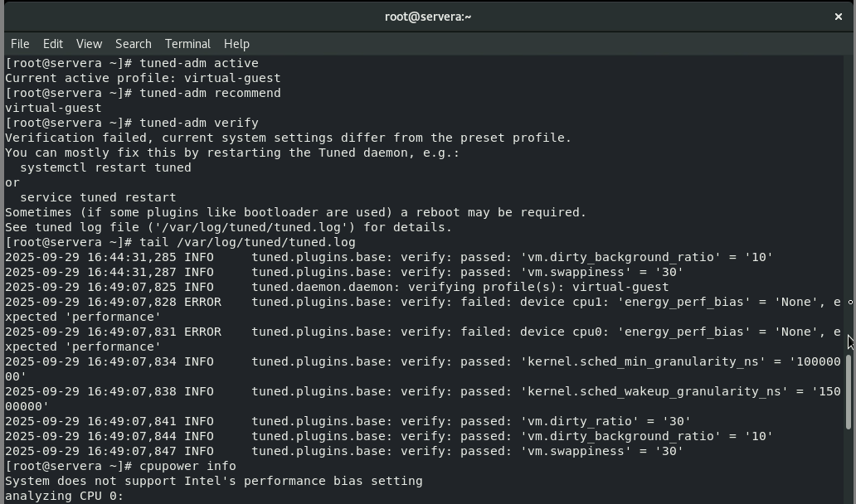Viewport: 856px width, 504px height.
Task: Click the 'systemctl restart tuned' suggestion line
Action: pos(105,167)
